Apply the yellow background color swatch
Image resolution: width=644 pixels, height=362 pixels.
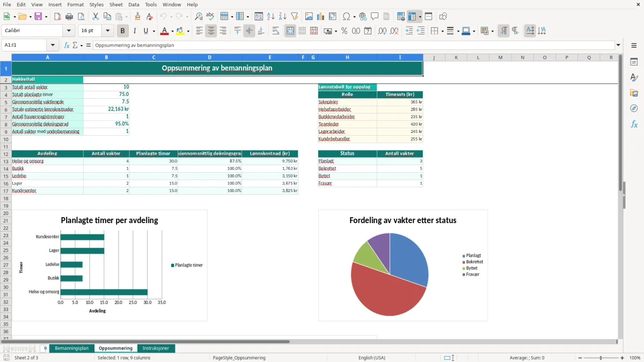click(180, 31)
